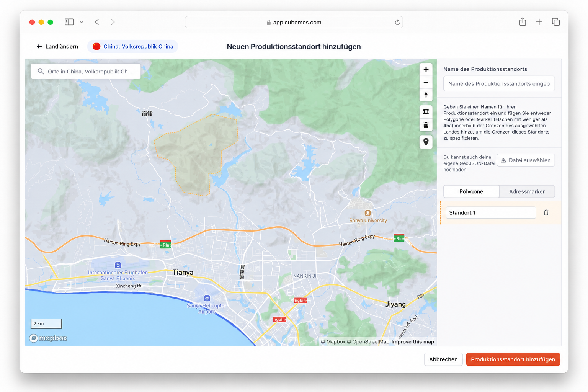Image resolution: width=588 pixels, height=392 pixels.
Task: Open Safari share menu
Action: click(523, 22)
